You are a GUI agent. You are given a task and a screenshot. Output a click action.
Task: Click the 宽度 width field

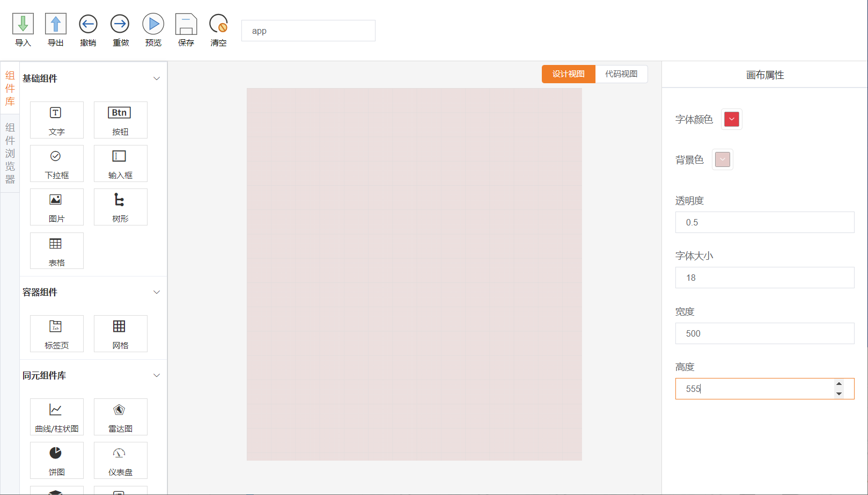(764, 333)
